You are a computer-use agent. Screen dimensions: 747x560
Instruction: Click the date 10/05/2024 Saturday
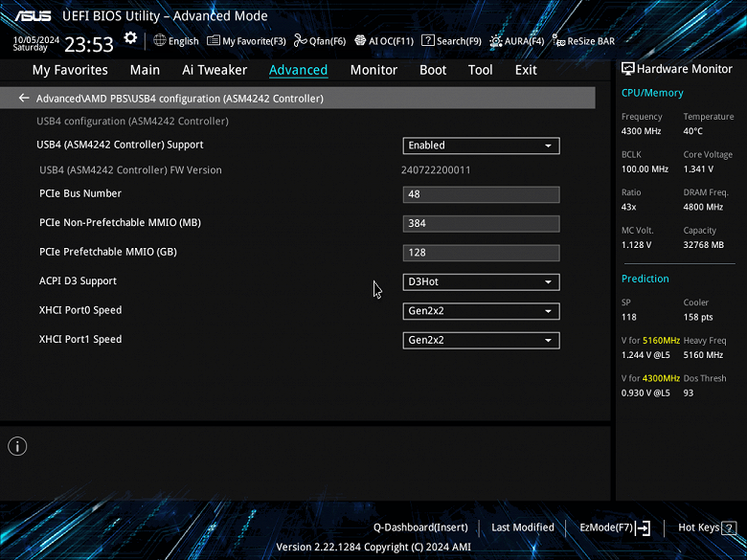(x=35, y=43)
